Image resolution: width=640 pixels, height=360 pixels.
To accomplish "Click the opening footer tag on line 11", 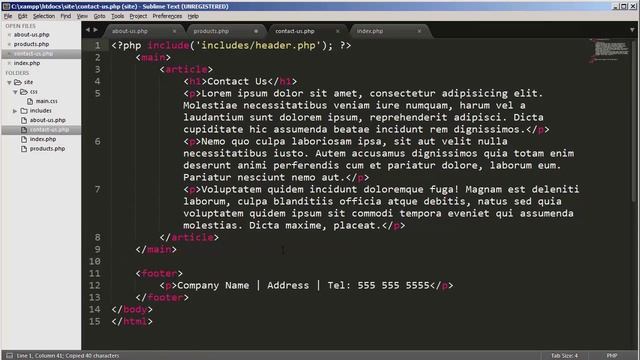I will 159,273.
